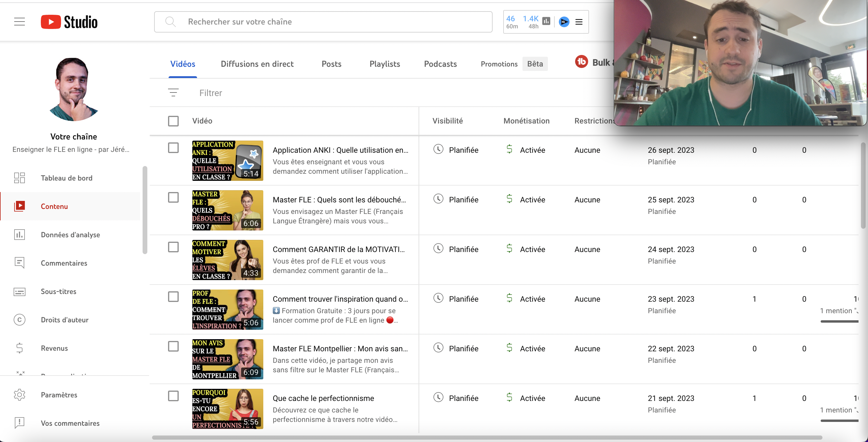Screen dimensions: 868x442
Task: Click the TubeBuddy stats bar-chart icon
Action: click(x=546, y=22)
